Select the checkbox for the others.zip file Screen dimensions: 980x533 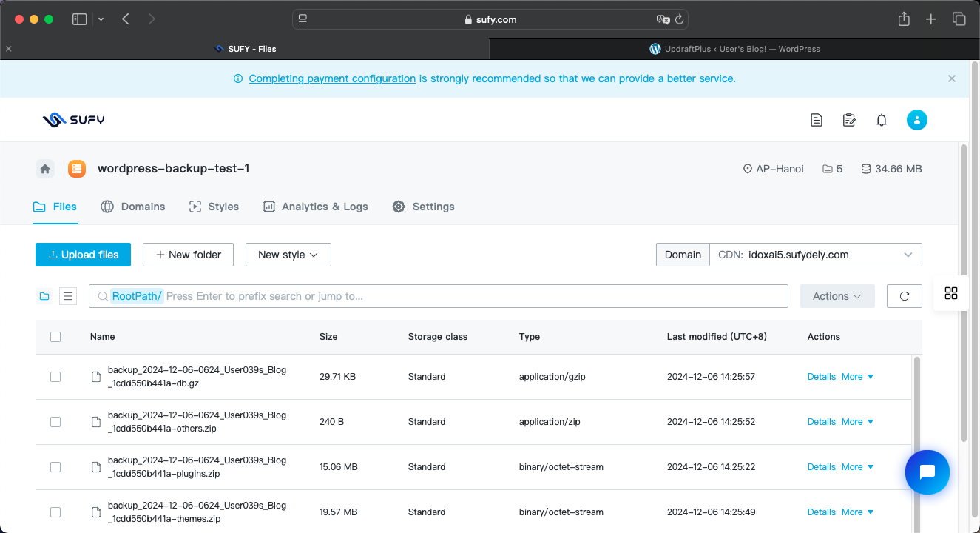(x=55, y=422)
